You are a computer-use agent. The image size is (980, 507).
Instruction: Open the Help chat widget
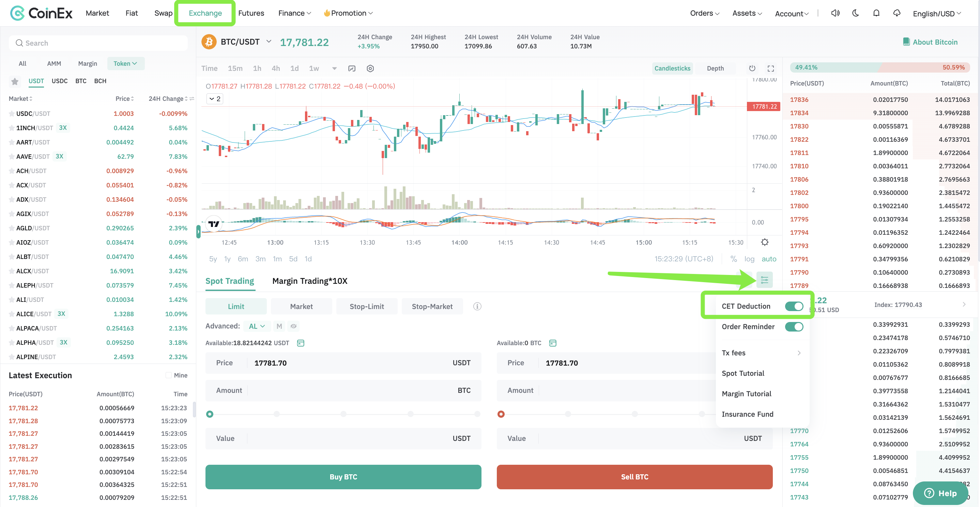940,493
